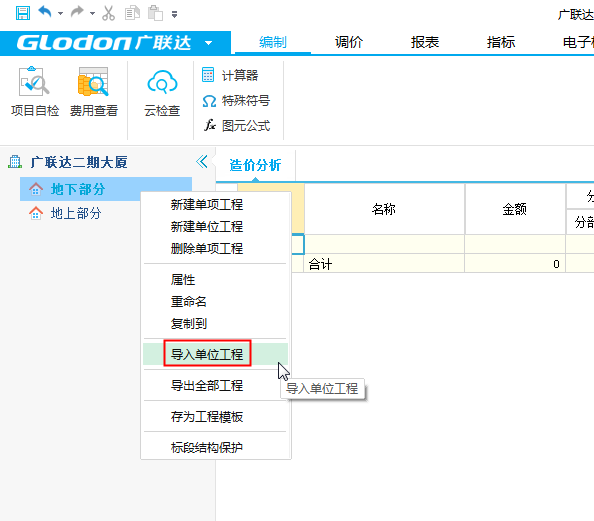The image size is (594, 521).
Task: Open the quick access toolbar customize arrow
Action: pyautogui.click(x=174, y=14)
